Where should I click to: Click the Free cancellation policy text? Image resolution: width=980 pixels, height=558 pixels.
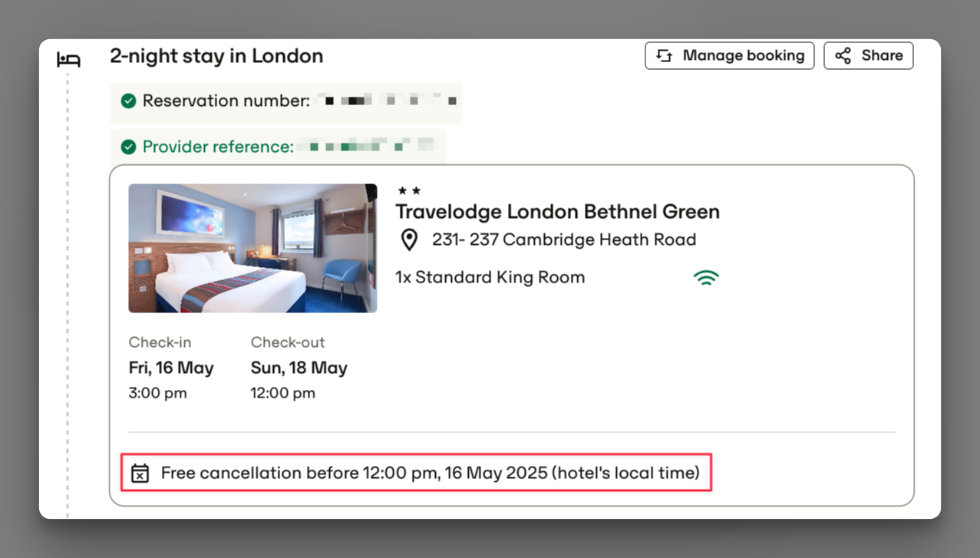(x=431, y=473)
